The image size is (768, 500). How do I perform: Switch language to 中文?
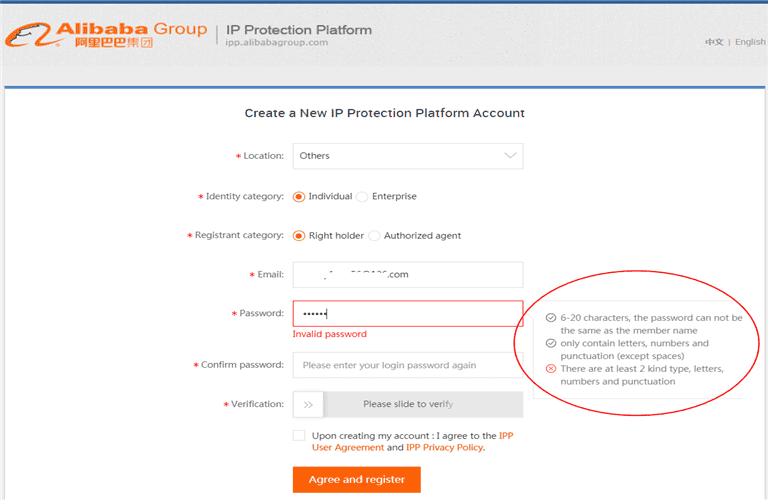(x=714, y=42)
